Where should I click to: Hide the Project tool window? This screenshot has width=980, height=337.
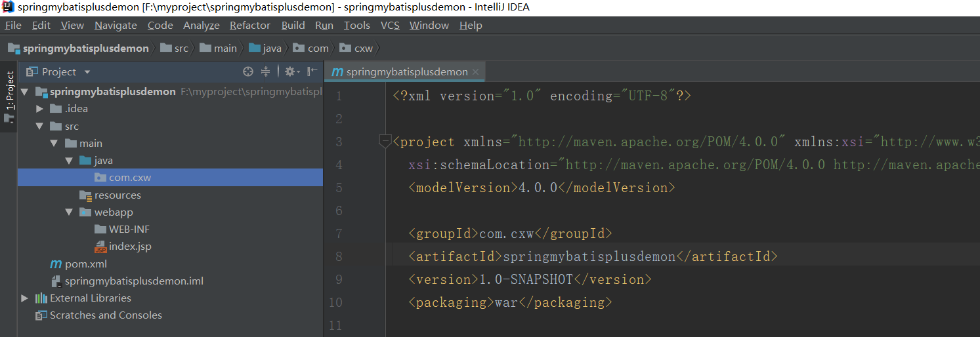[x=312, y=71]
